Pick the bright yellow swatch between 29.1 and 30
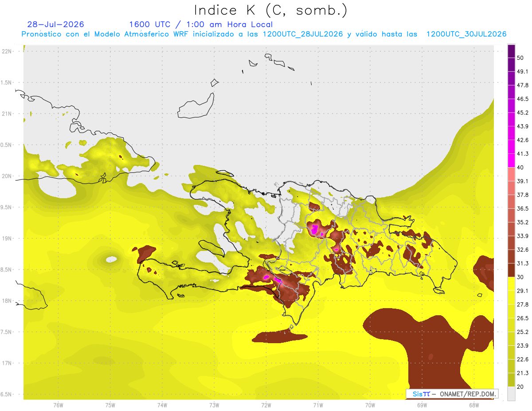 [x=512, y=284]
